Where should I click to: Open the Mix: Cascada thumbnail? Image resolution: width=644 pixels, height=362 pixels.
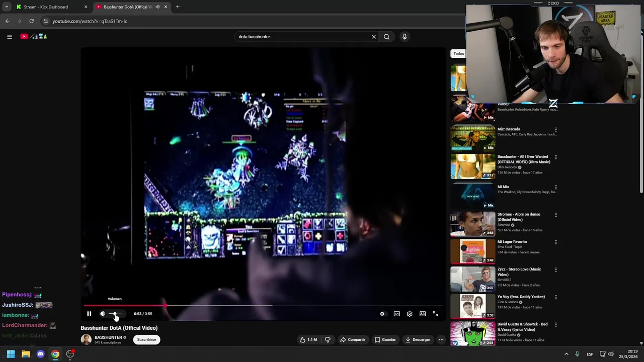coord(473,138)
